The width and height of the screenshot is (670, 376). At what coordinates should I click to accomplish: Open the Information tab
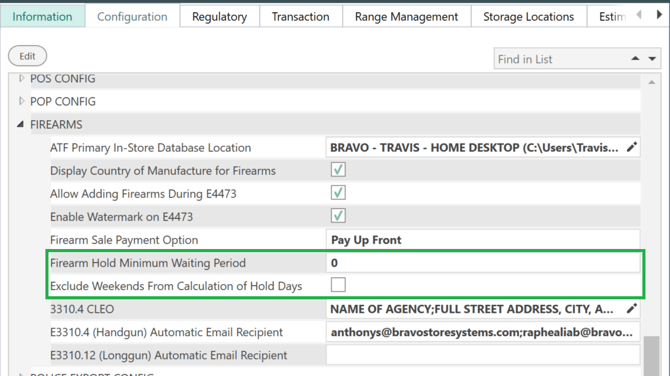[42, 17]
